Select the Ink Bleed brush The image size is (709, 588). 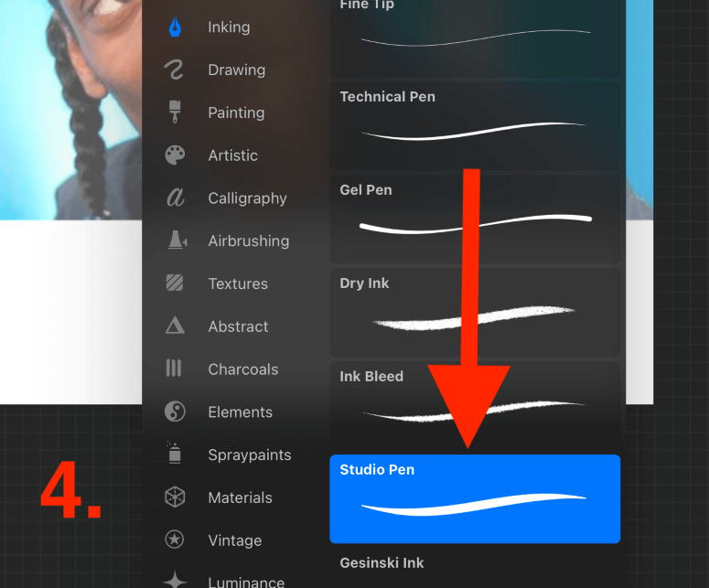coord(475,405)
